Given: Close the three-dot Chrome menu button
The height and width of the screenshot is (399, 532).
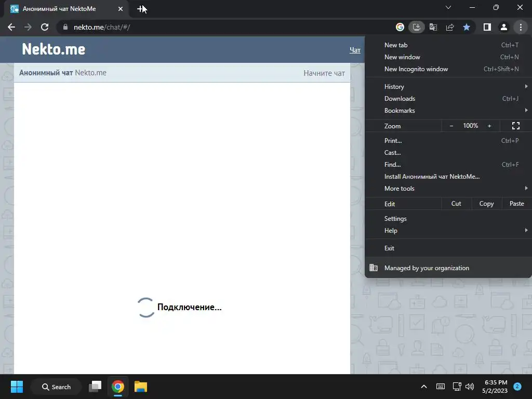Looking at the screenshot, I should (521, 27).
